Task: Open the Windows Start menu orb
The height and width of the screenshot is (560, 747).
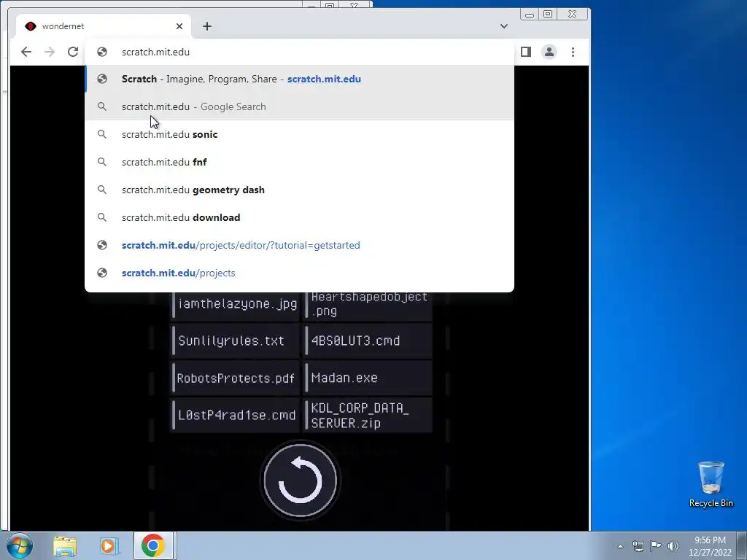Action: click(x=20, y=545)
